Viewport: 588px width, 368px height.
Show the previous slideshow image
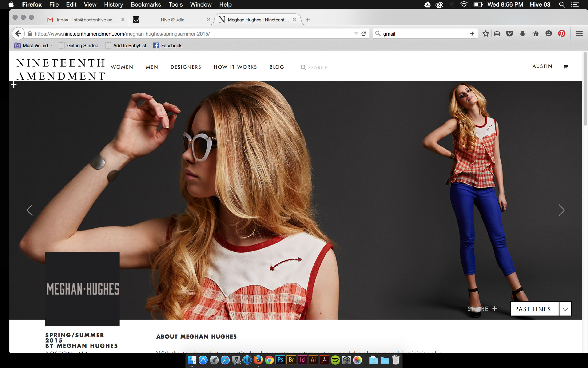[x=29, y=210]
